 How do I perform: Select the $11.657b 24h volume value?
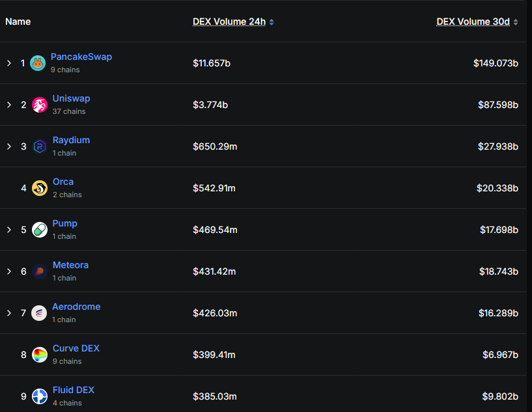[212, 63]
